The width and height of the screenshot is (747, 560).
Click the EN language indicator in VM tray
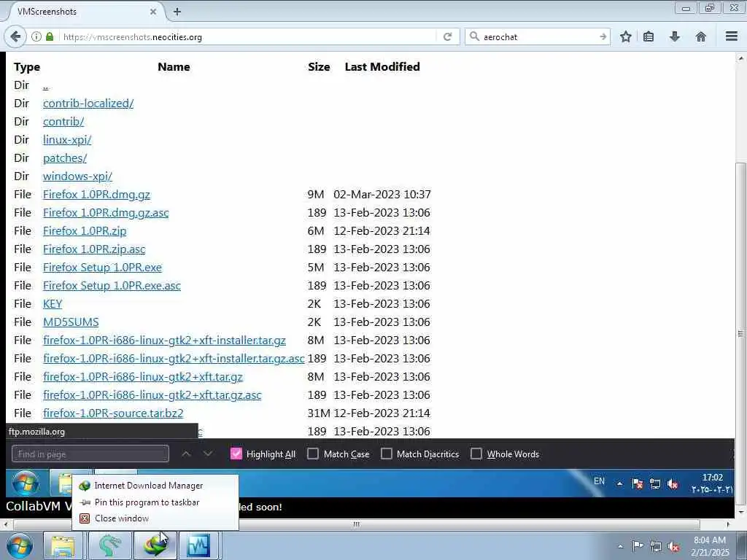click(x=600, y=481)
